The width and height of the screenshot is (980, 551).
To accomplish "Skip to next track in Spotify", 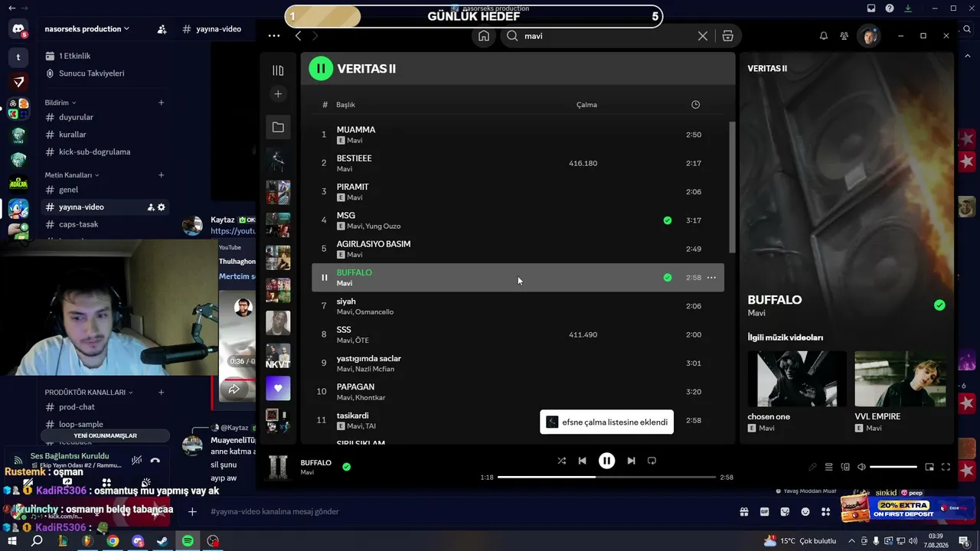I will pos(631,461).
